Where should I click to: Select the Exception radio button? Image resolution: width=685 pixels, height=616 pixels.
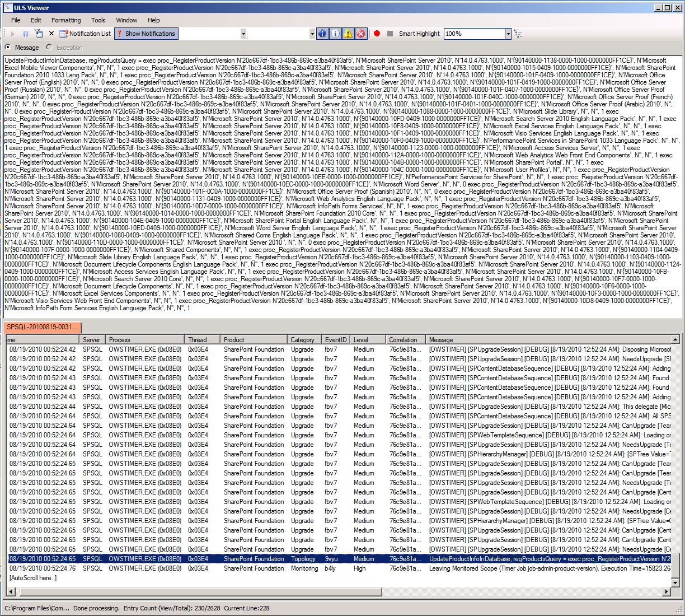[49, 48]
